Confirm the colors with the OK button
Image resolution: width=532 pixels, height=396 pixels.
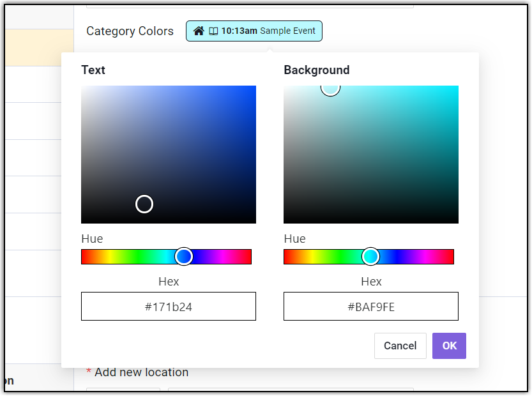coord(449,346)
